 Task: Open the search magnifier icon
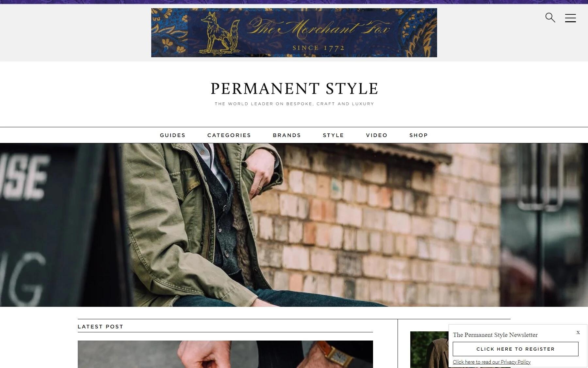point(550,18)
